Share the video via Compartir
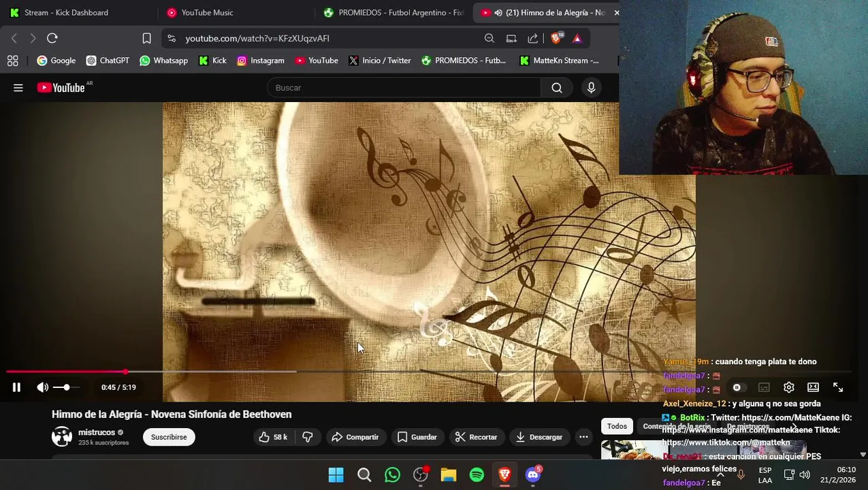Viewport: 868px width, 490px height. [x=355, y=437]
